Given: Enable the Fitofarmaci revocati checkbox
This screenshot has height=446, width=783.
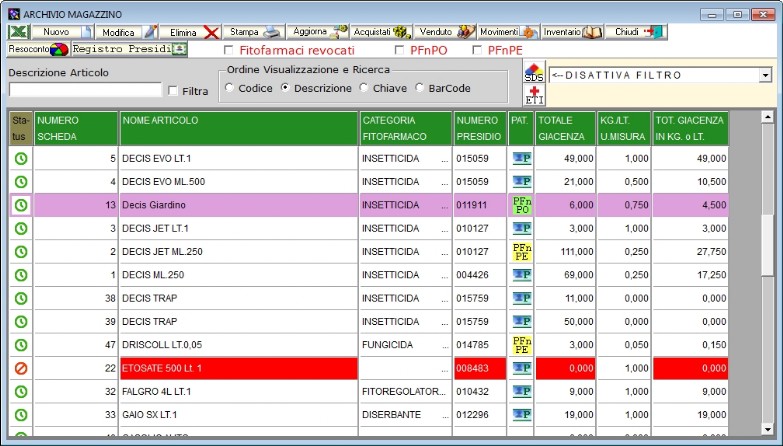Looking at the screenshot, I should click(x=229, y=50).
